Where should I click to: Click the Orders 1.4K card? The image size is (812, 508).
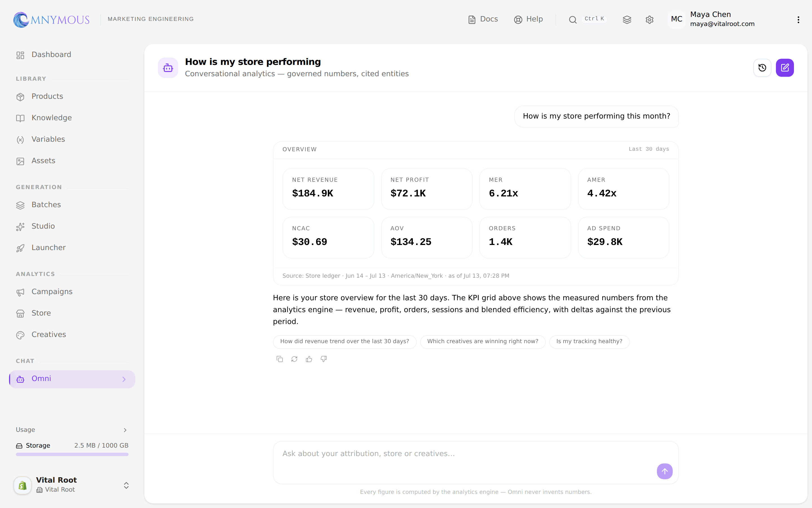tap(525, 238)
